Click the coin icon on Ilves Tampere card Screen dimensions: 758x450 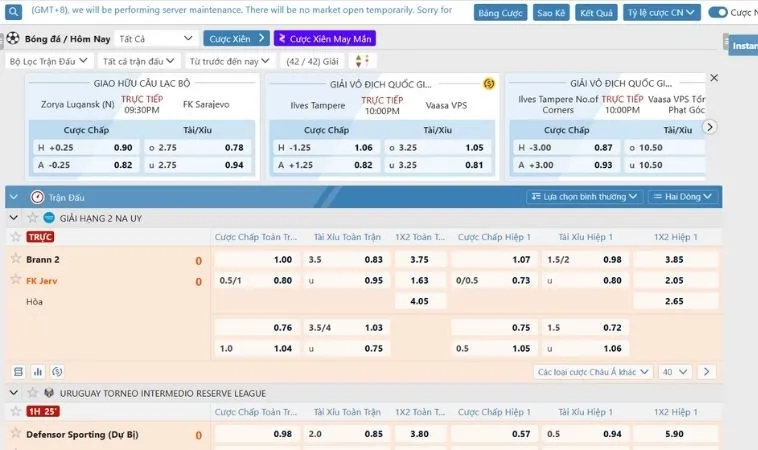point(489,84)
